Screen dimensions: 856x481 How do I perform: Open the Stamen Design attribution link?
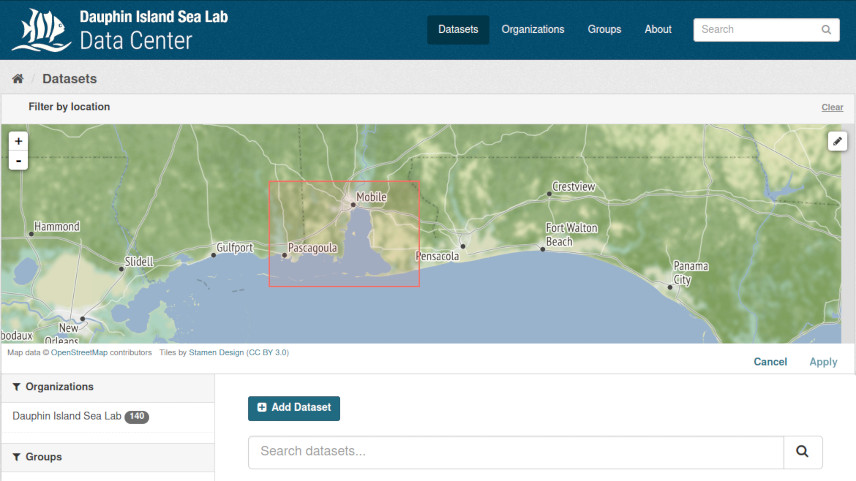[217, 352]
